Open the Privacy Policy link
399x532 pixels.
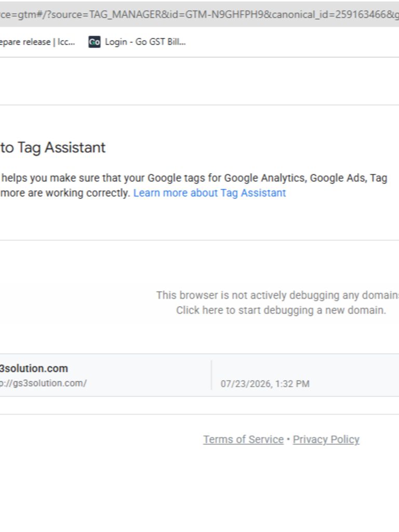coord(326,440)
